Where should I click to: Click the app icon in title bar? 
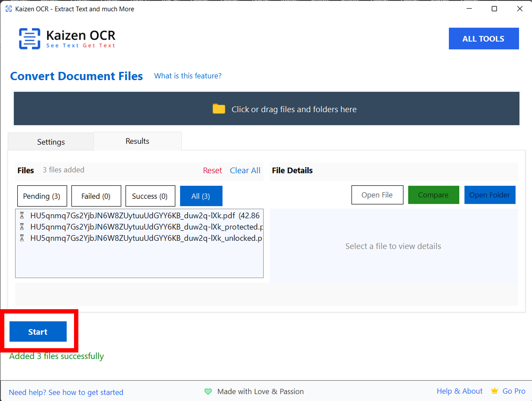[8, 9]
